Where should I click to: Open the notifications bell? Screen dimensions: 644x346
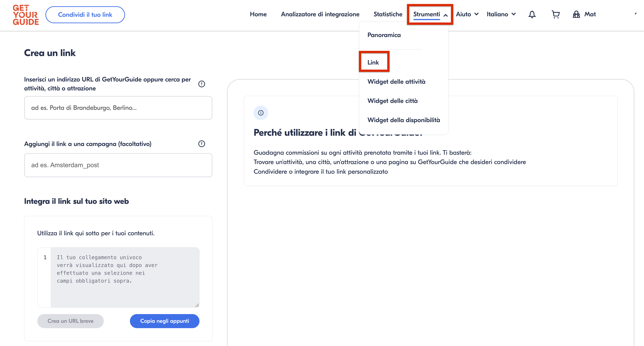click(532, 15)
